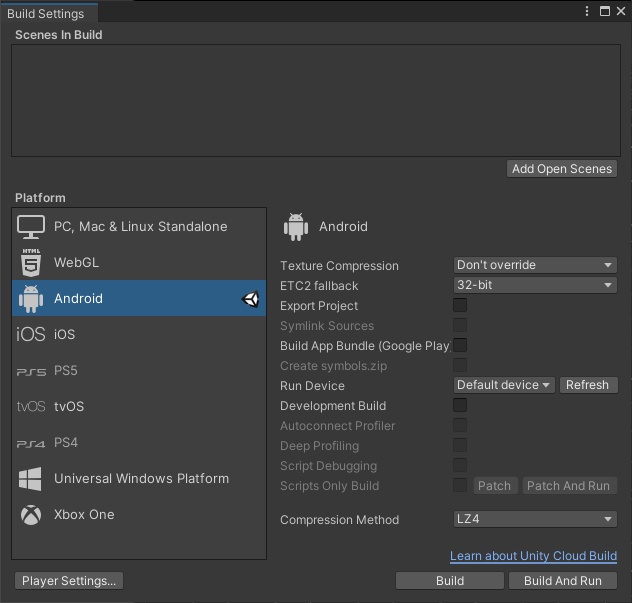Click the WebGL HTML5 icon

[31, 262]
